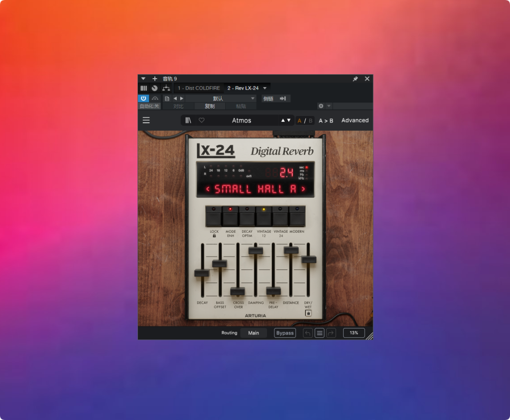This screenshot has height=420, width=510.
Task: Close the plugin window
Action: [x=367, y=79]
